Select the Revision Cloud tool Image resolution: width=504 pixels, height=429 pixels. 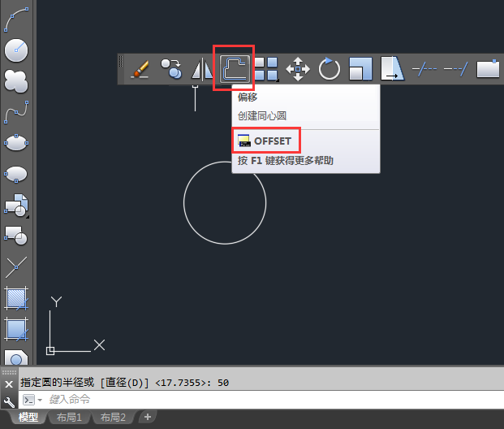pyautogui.click(x=16, y=81)
